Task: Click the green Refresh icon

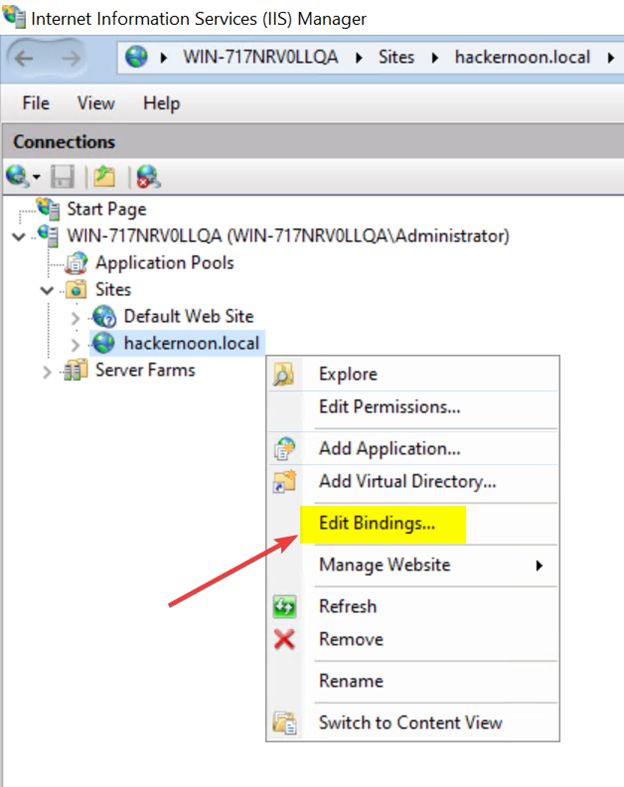Action: point(284,606)
